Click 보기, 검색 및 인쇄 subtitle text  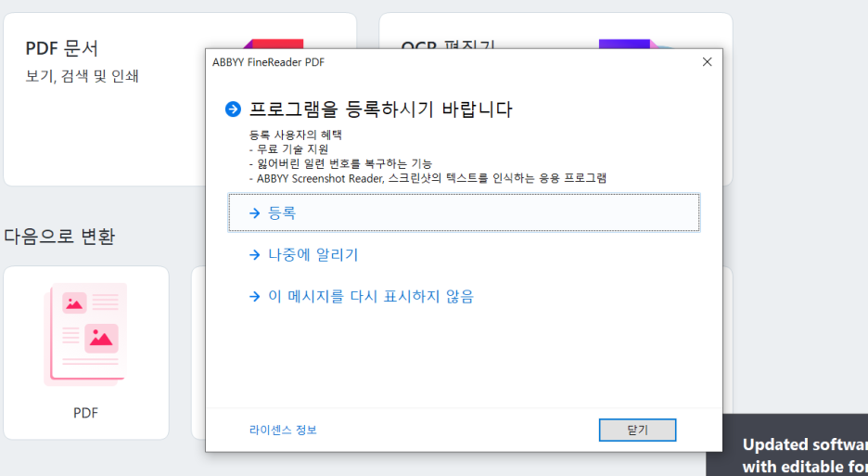click(82, 76)
